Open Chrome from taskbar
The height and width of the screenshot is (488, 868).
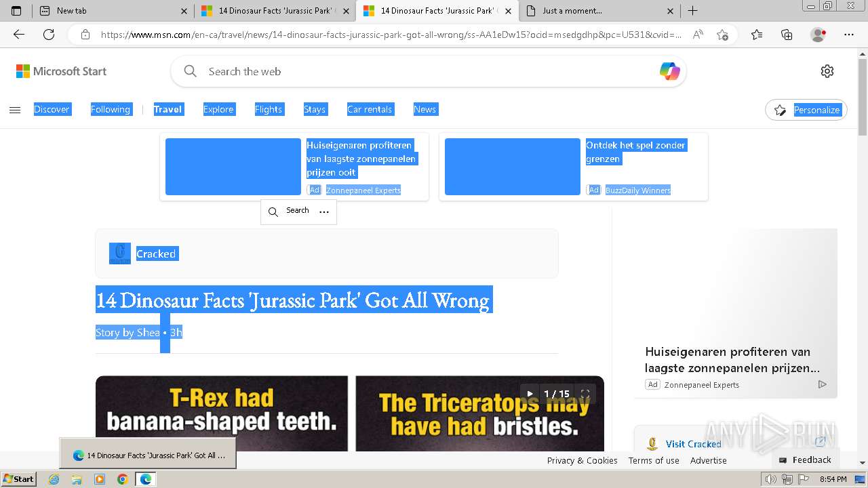(x=122, y=479)
